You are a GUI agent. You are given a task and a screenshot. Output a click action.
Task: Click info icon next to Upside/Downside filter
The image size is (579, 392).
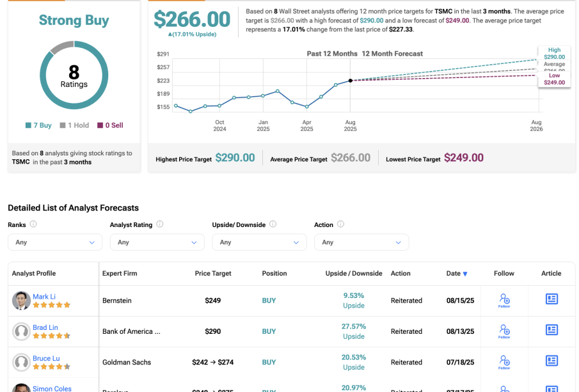[273, 224]
